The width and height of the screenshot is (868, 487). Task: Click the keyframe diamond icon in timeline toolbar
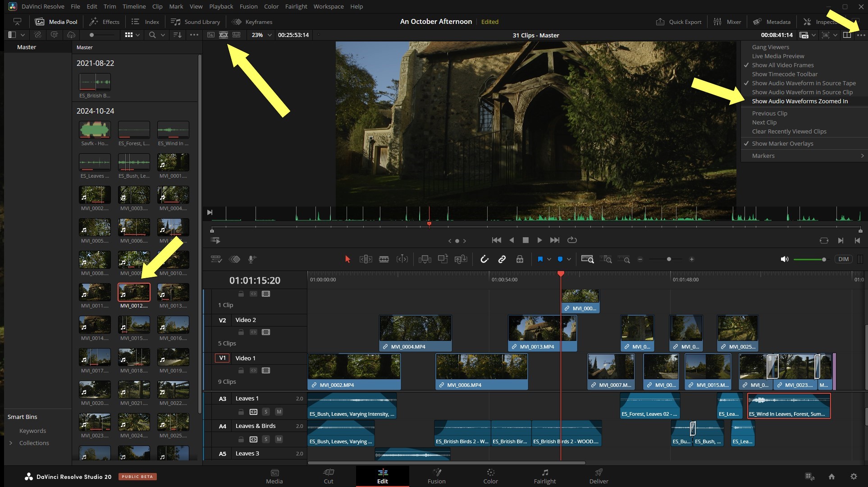[235, 259]
